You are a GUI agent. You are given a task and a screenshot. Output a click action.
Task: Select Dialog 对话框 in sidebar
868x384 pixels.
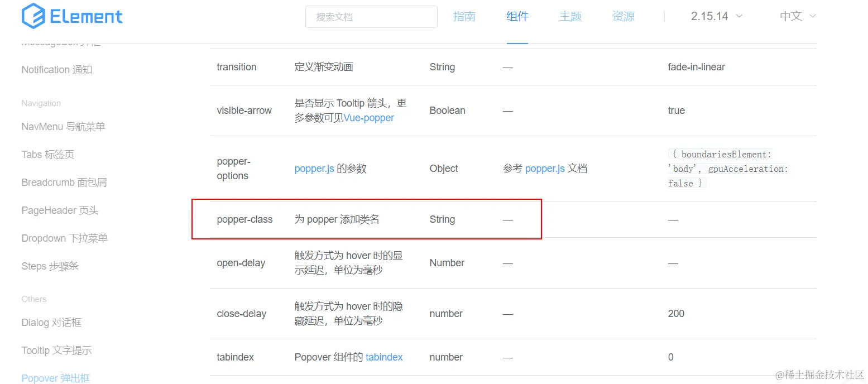pyautogui.click(x=51, y=323)
